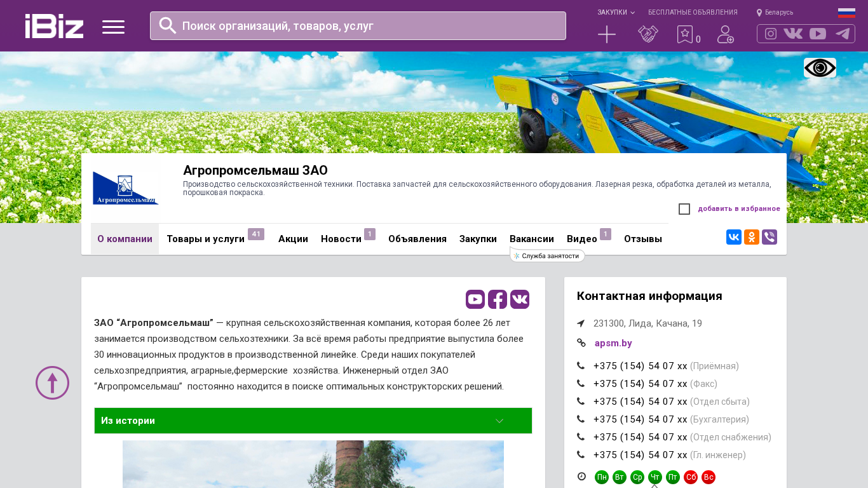Viewport: 868px width, 488px height.
Task: Open the handshake partnership icon
Action: [x=648, y=34]
